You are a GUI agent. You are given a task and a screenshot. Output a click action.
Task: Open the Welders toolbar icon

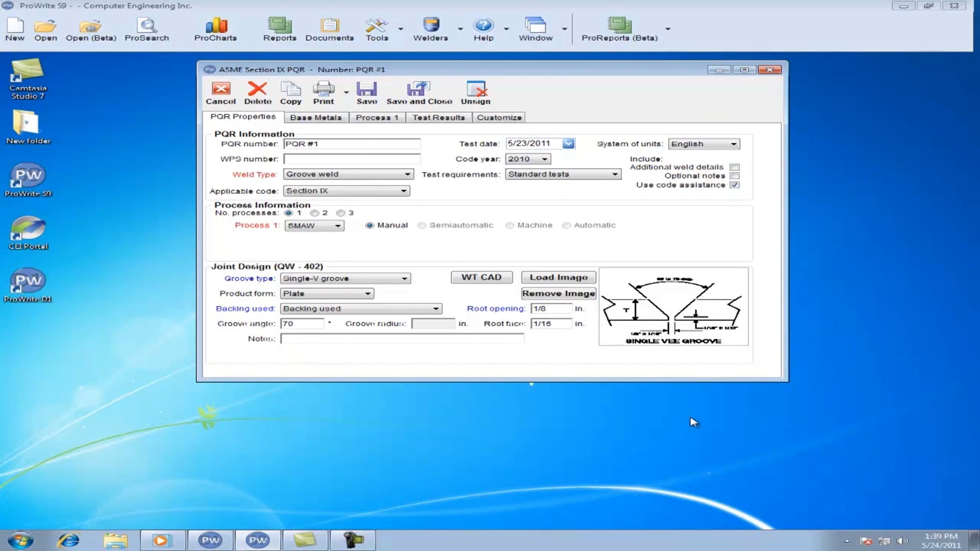click(430, 29)
